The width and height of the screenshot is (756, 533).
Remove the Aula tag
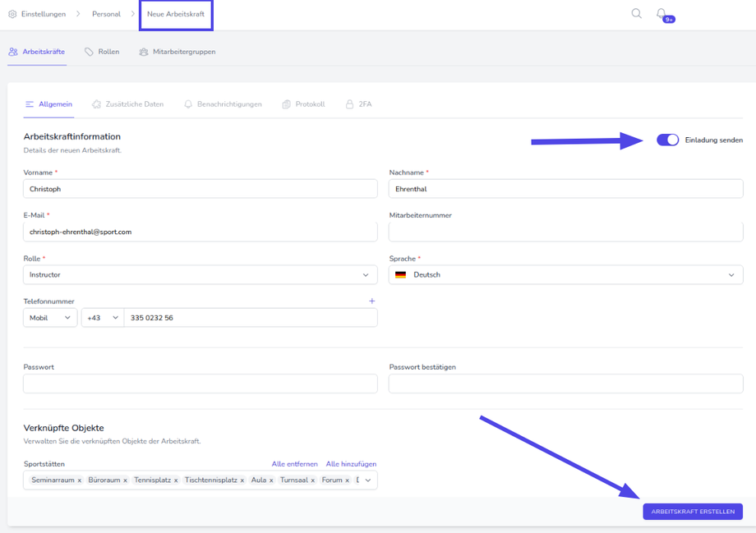click(x=271, y=480)
